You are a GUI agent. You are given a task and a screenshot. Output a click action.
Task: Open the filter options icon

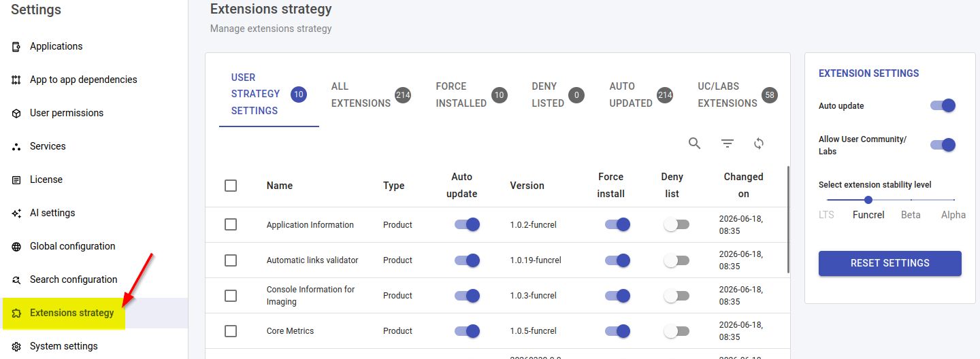tap(728, 143)
